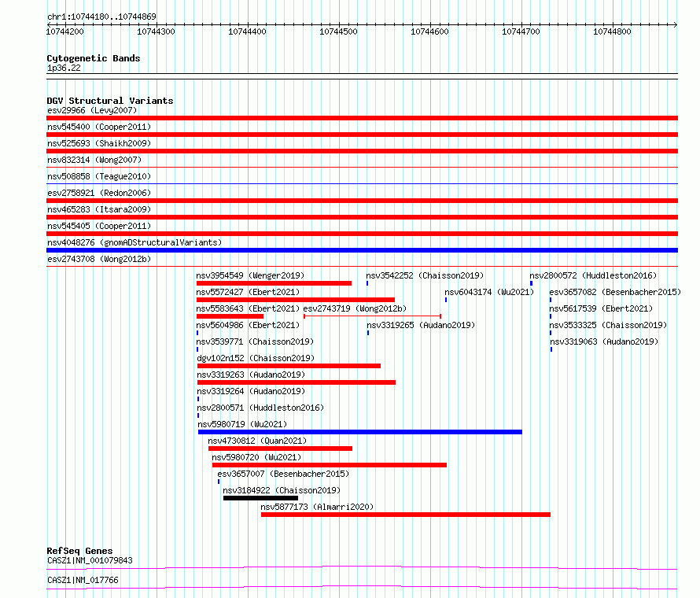Image resolution: width=700 pixels, height=598 pixels.
Task: Click the esv29966 (Levy2007) variant label
Action: click(x=92, y=110)
